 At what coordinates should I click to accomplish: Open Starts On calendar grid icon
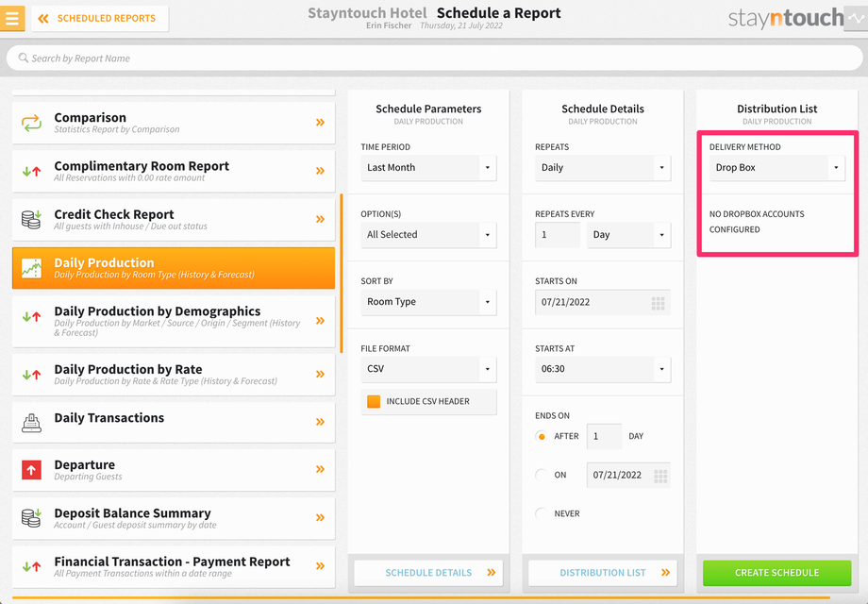click(659, 303)
